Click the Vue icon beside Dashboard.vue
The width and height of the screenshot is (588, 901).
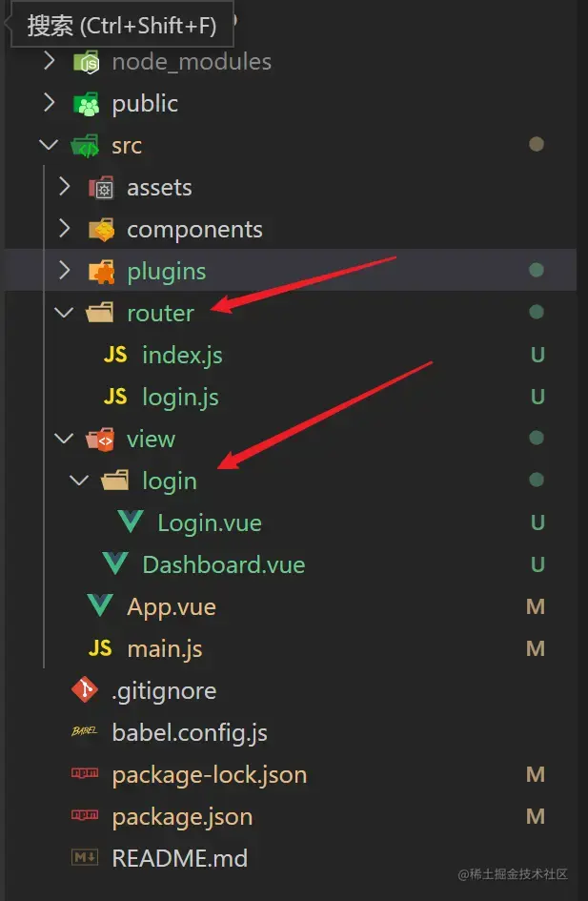click(x=115, y=563)
